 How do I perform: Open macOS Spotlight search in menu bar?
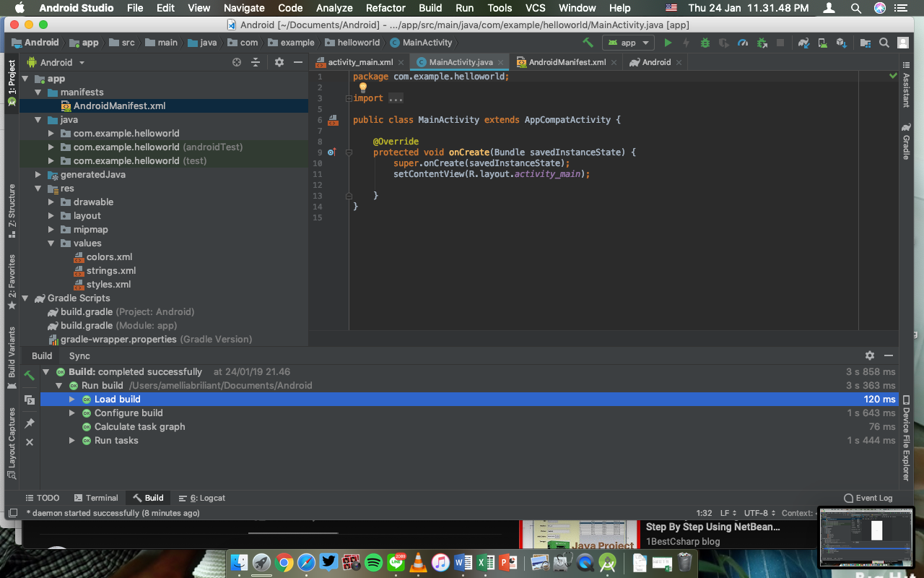856,8
